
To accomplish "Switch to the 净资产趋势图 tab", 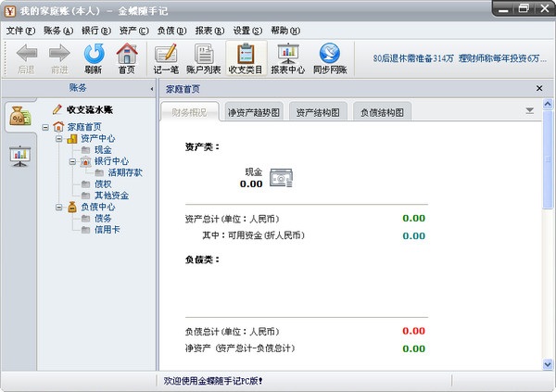I will 253,112.
